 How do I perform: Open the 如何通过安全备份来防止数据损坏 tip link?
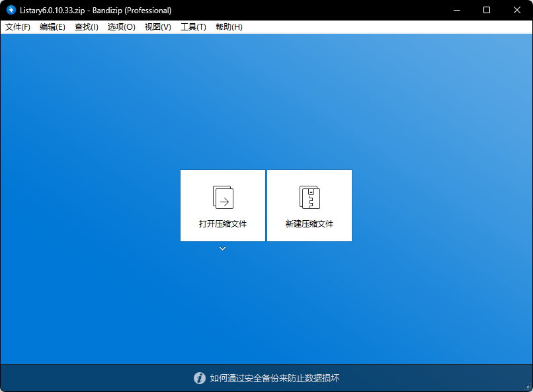[x=274, y=378]
